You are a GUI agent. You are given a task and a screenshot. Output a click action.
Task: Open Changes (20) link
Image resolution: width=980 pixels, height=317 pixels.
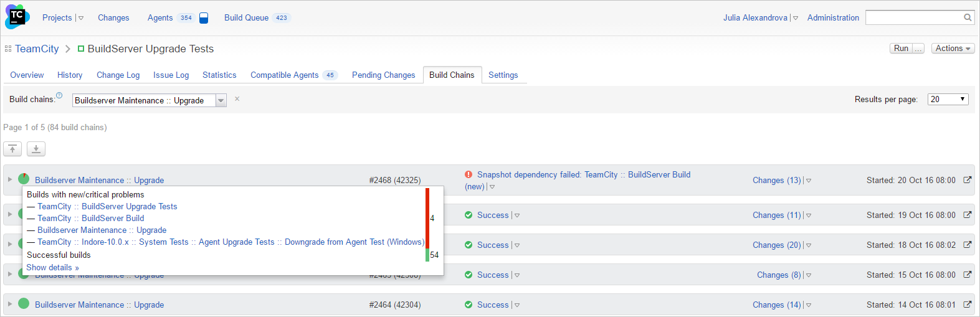coord(777,245)
